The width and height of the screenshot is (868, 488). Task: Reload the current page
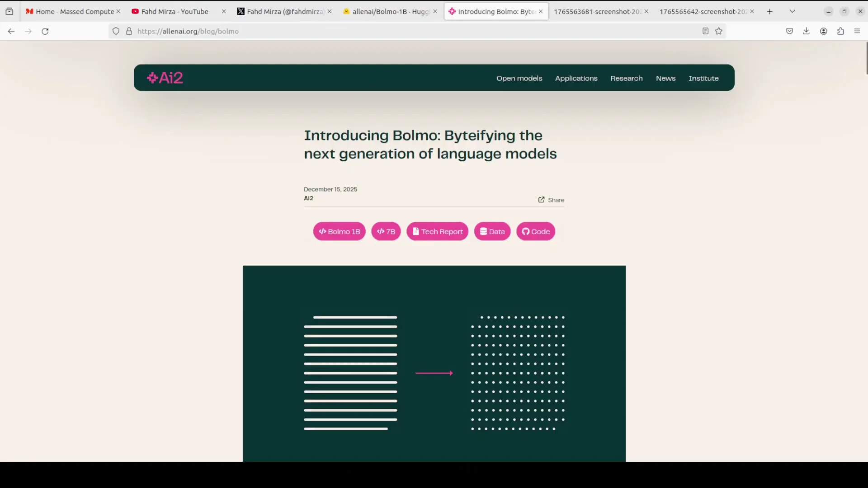coord(45,31)
